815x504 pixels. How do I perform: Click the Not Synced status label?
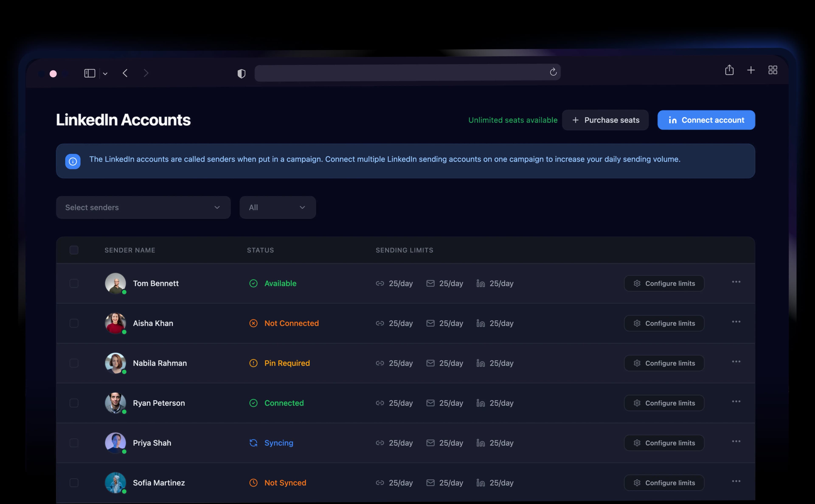coord(285,483)
